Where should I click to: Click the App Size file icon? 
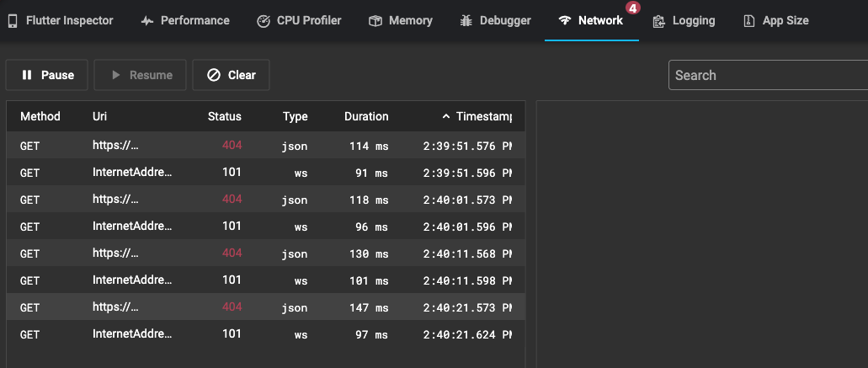749,21
